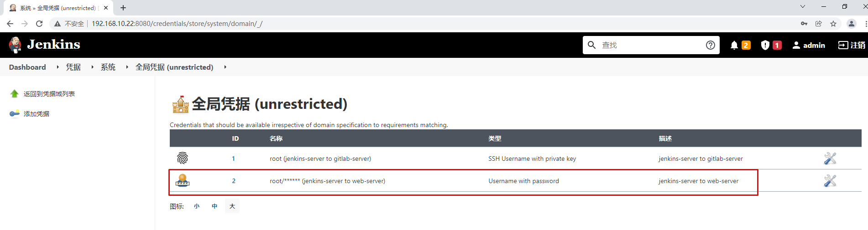Click the wrench icon for web-server credential
This screenshot has width=868, height=230.
point(830,181)
